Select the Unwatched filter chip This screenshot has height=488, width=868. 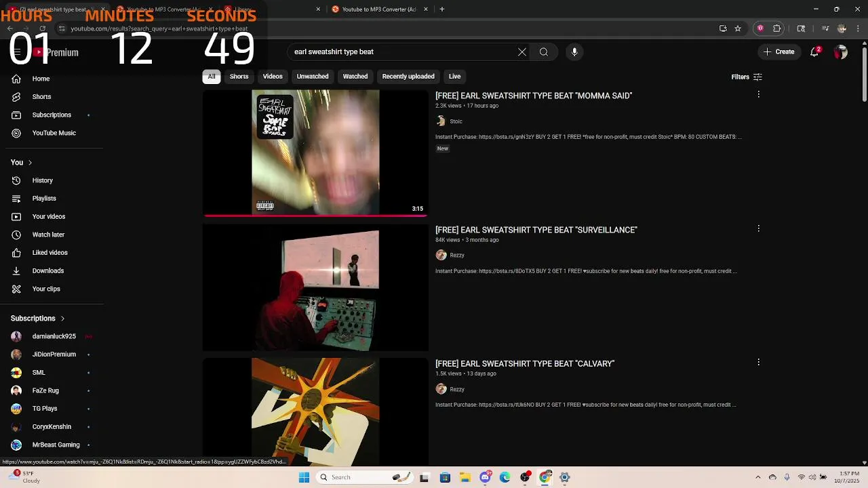(x=313, y=77)
